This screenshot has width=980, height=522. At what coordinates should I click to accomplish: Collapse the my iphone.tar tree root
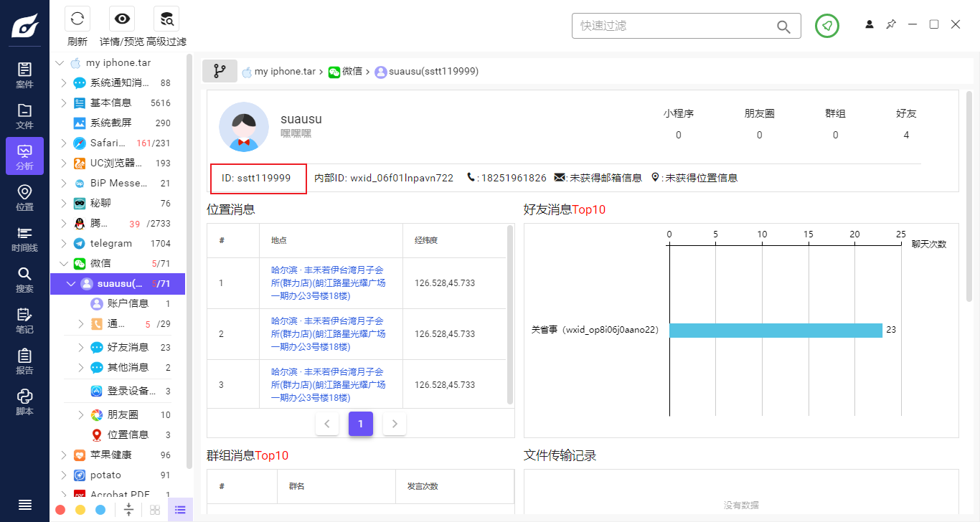60,63
